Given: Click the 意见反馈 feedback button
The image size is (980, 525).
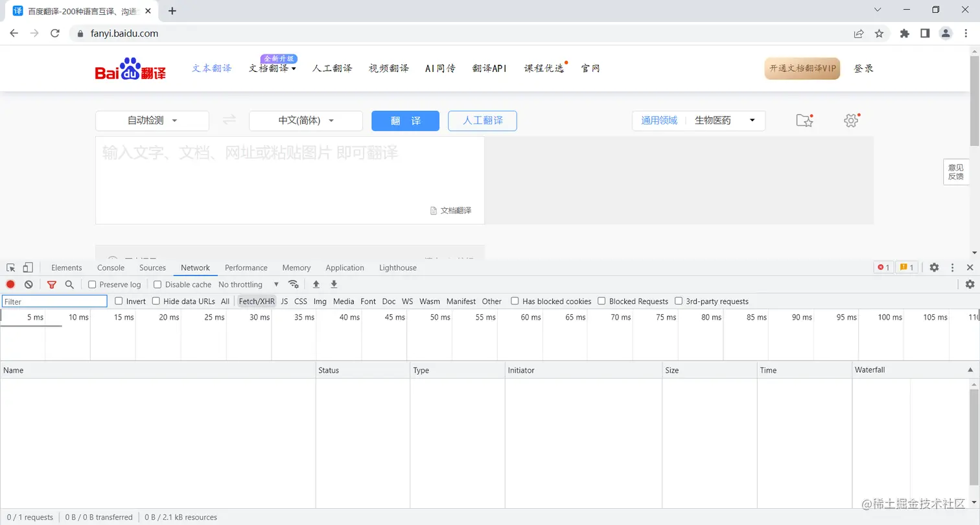Looking at the screenshot, I should pos(955,172).
